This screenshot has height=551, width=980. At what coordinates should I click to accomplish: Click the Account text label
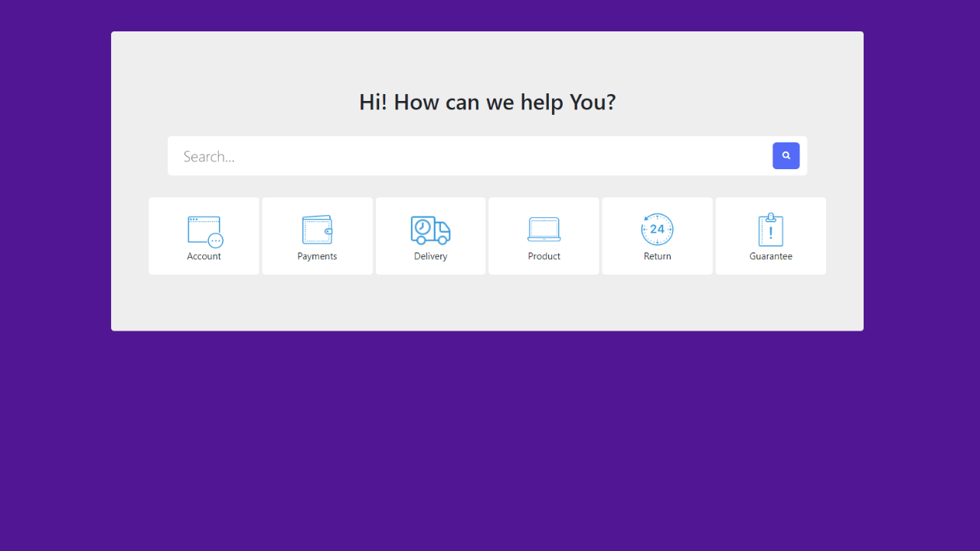point(204,256)
